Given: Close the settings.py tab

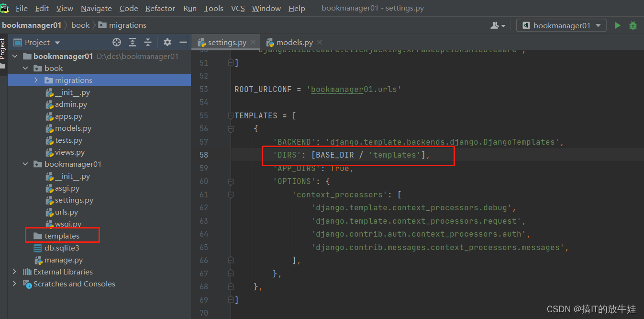Looking at the screenshot, I should [254, 42].
